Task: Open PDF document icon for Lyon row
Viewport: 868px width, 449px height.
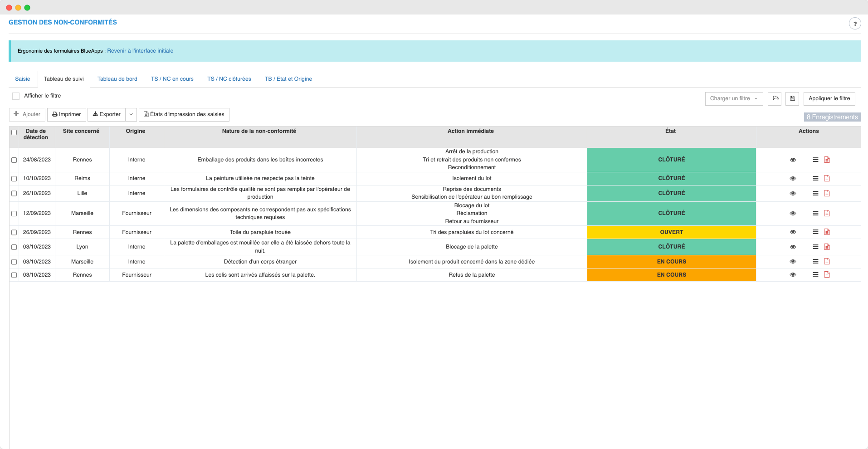Action: pyautogui.click(x=827, y=247)
